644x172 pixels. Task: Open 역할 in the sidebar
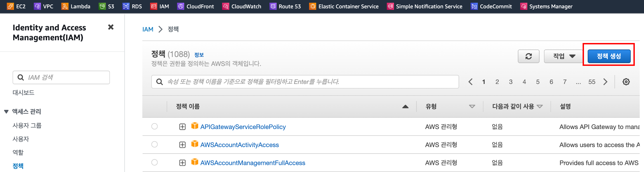(18, 153)
